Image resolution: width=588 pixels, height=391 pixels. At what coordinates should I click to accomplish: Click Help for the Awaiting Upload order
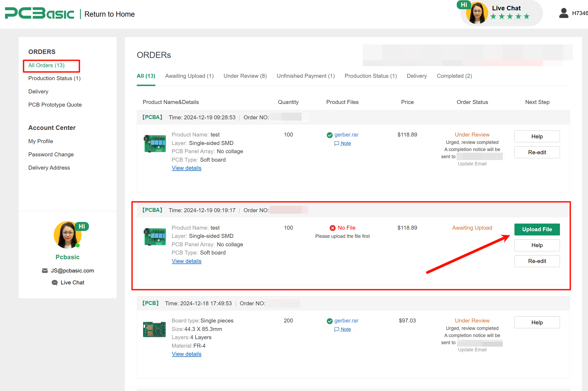(537, 245)
